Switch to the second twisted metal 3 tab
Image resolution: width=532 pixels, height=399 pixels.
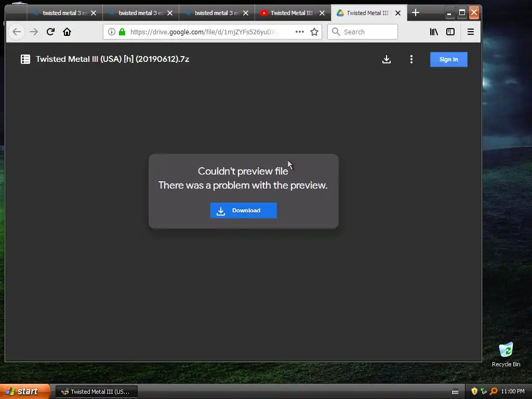[140, 13]
